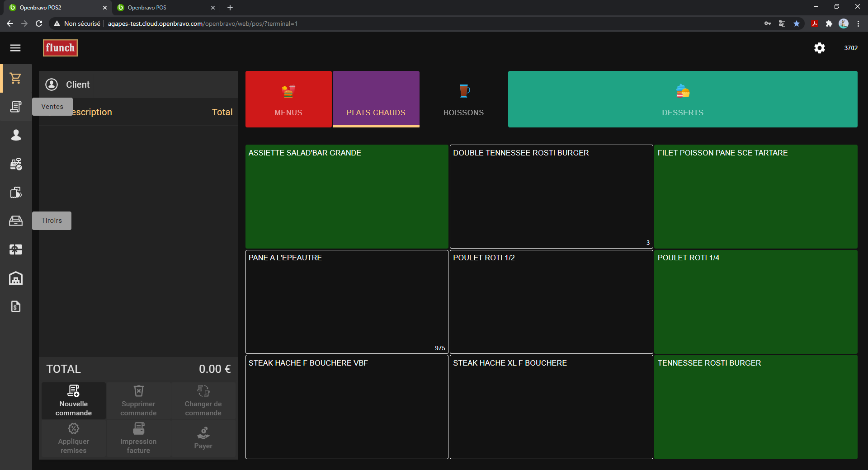Select DOUBLE TENNESSEE ROSTI BURGER product
This screenshot has height=470, width=868.
(x=551, y=196)
